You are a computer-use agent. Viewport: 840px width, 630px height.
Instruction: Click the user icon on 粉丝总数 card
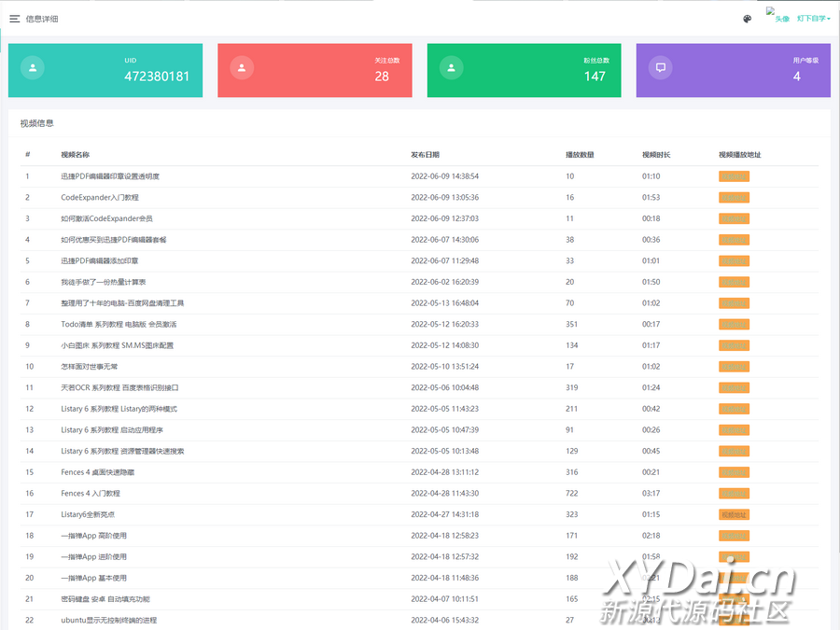point(452,68)
